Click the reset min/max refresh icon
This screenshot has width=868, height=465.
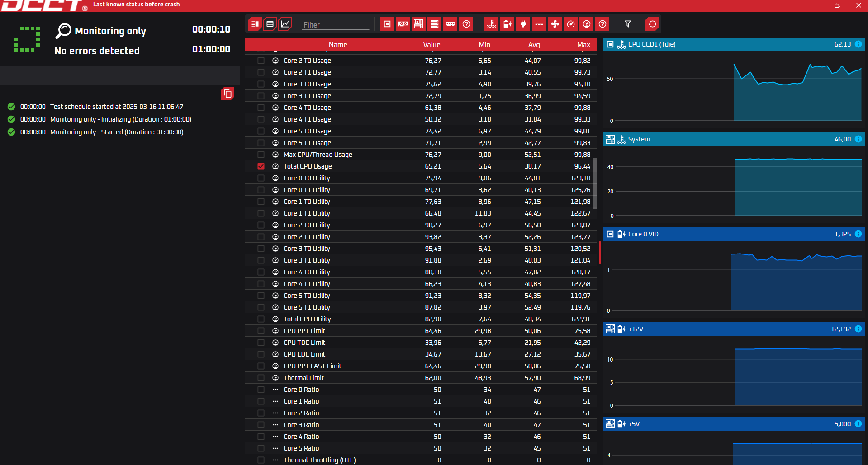(652, 24)
